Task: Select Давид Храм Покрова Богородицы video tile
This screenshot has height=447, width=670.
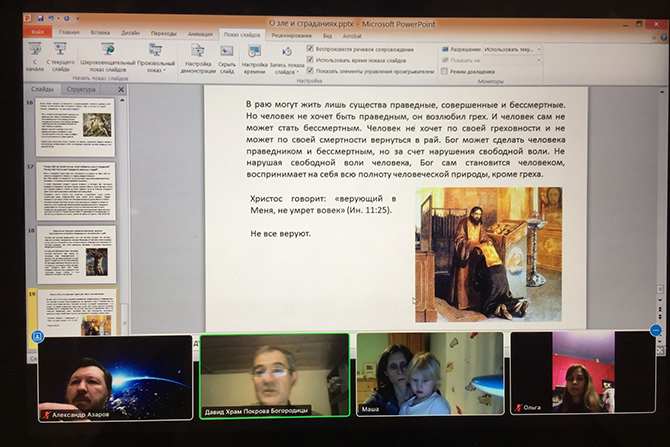Action: pos(275,376)
